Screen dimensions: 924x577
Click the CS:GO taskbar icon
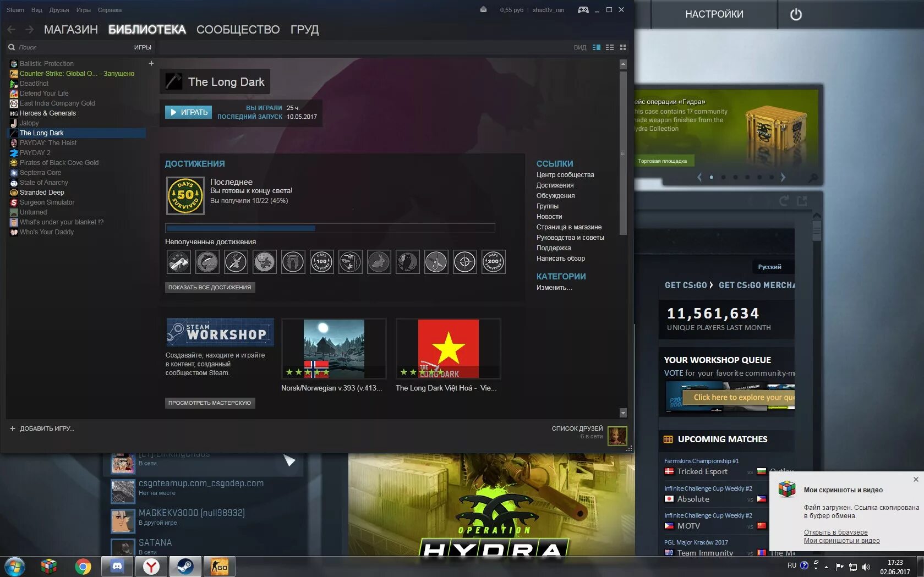pos(219,566)
